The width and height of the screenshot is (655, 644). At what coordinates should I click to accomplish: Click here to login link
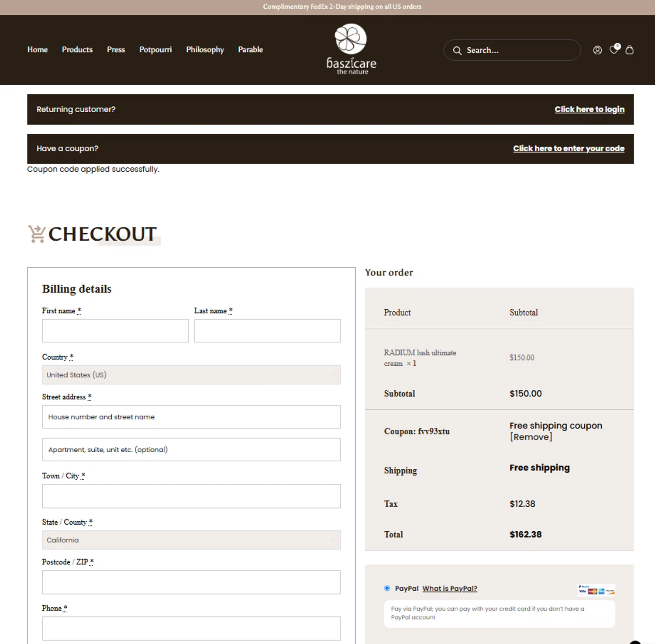point(589,109)
